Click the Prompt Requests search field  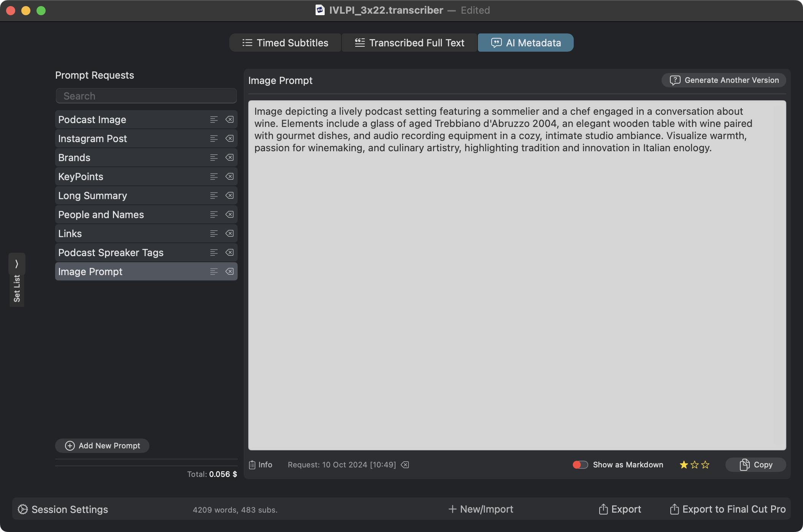(x=146, y=96)
